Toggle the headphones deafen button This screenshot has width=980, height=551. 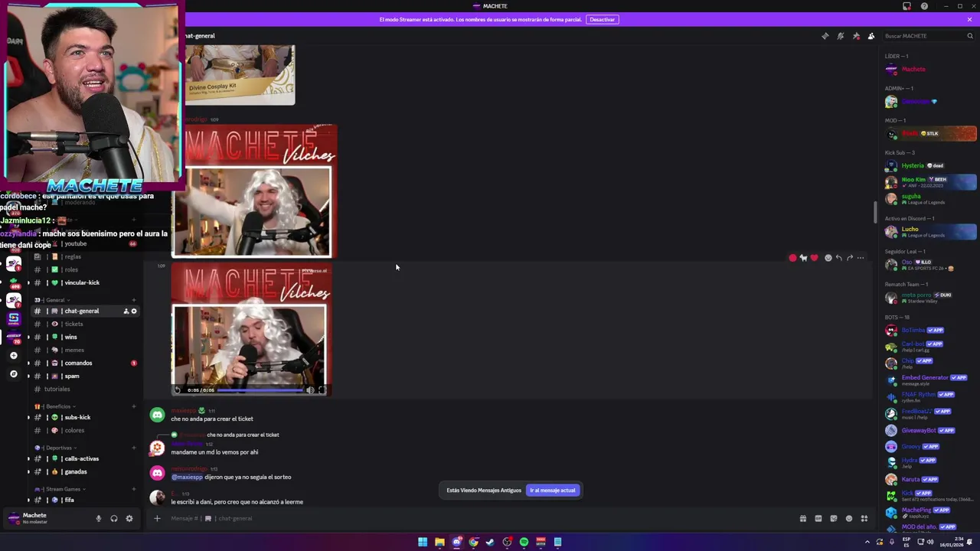[114, 519]
